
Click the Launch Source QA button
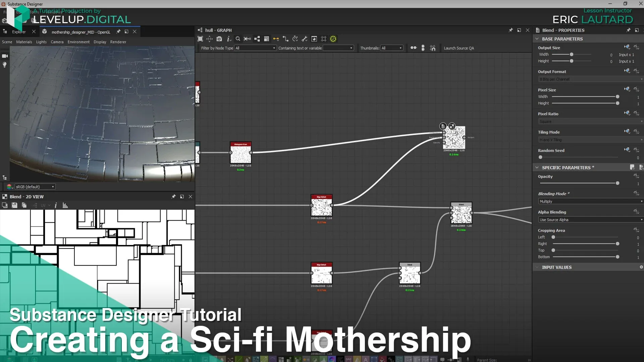[x=459, y=48]
